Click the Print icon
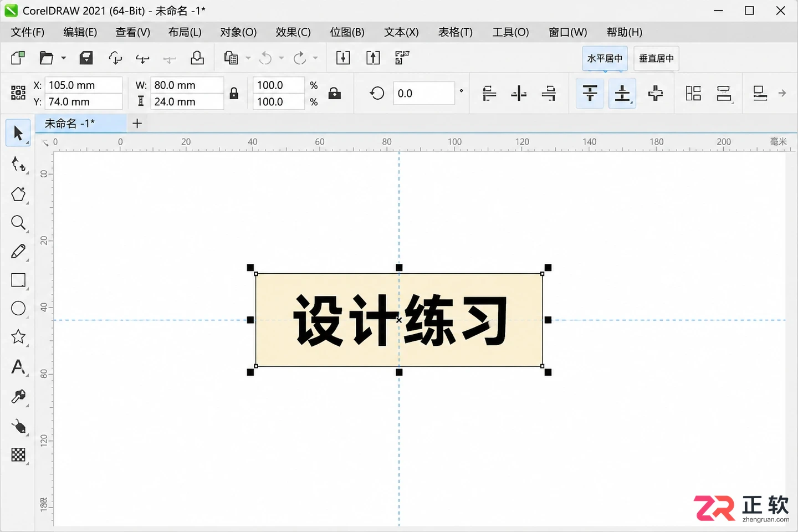This screenshot has width=798, height=532. pos(197,58)
